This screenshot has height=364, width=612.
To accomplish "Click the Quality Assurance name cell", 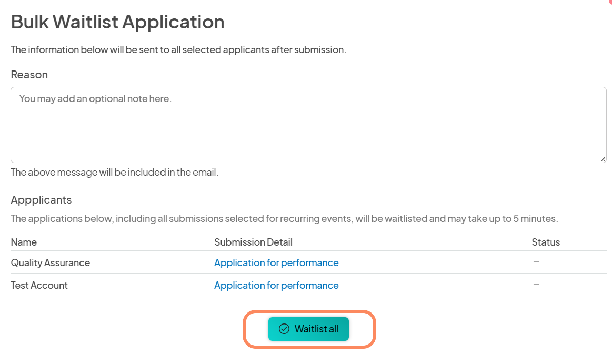I will 50,262.
